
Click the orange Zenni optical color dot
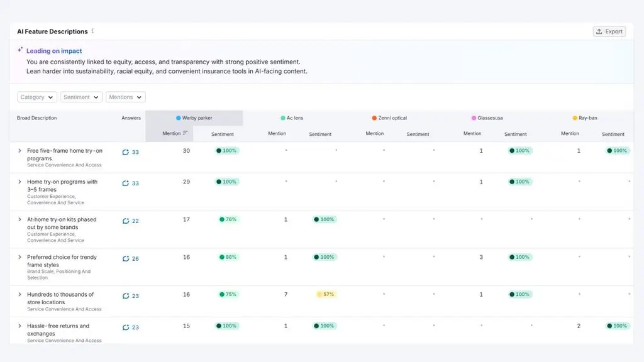point(374,118)
